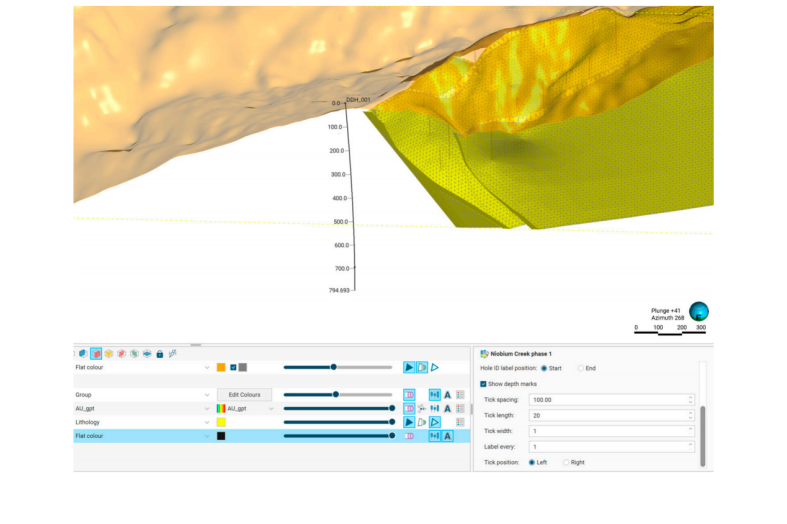This screenshot has height=524, width=787.
Task: Toggle depth markers icon on the Group row
Action: point(434,395)
